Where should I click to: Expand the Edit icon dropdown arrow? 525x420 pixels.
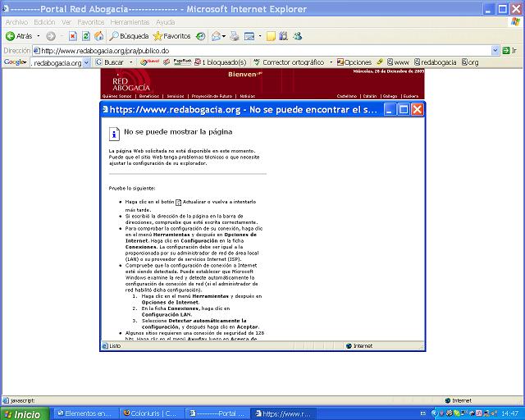click(x=260, y=36)
